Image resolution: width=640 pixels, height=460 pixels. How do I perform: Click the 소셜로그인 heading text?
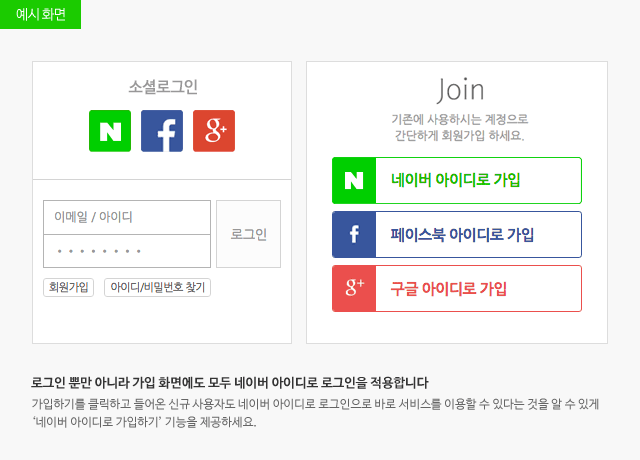[163, 87]
